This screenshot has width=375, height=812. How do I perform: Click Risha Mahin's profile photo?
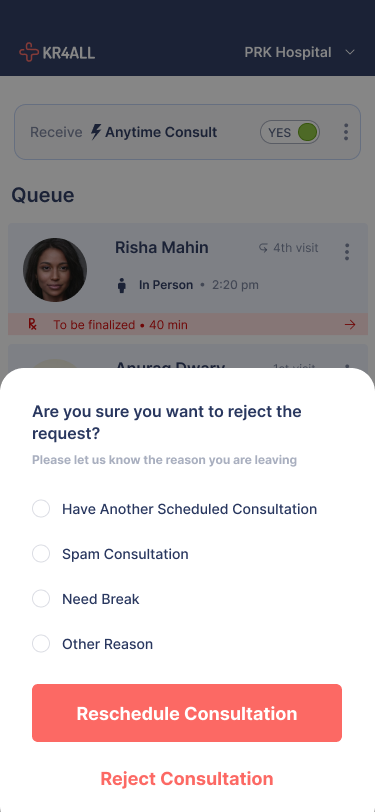coord(55,270)
